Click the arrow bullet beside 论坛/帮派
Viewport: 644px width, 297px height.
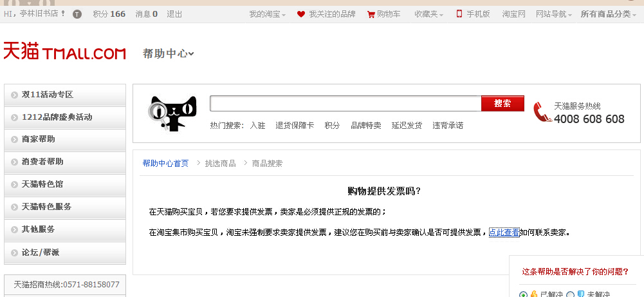pyautogui.click(x=15, y=252)
